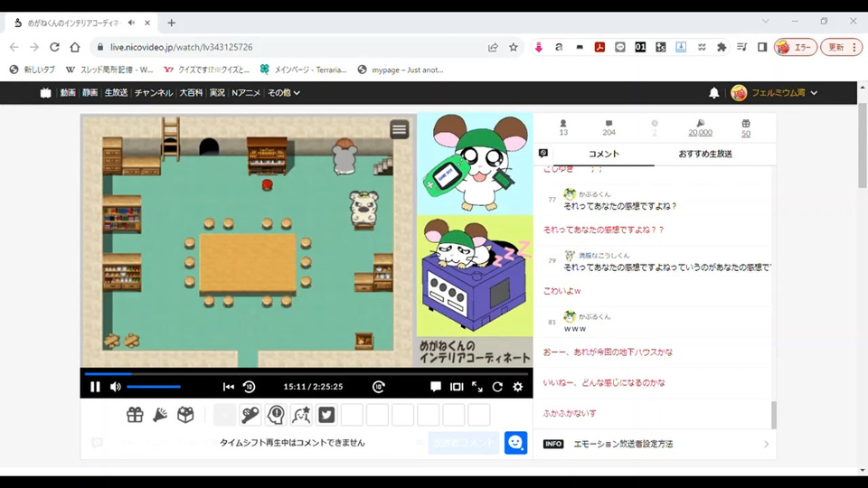Open the hamburger menu overlay on video
Screen dimensions: 868x488
[399, 129]
